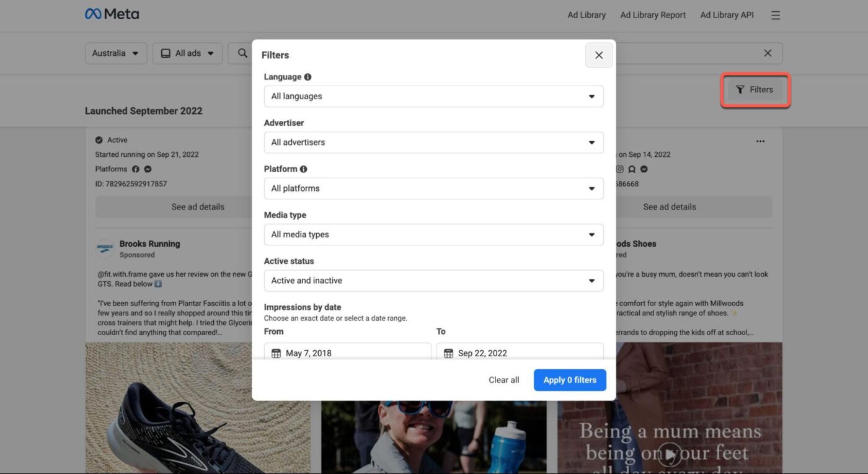Image resolution: width=868 pixels, height=474 pixels.
Task: Click the Meta logo
Action: pos(112,13)
